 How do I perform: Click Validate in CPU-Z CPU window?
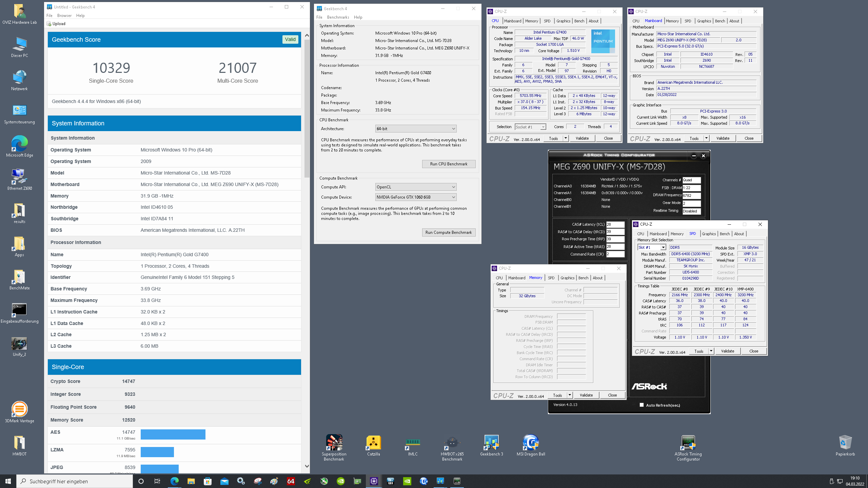pos(582,138)
